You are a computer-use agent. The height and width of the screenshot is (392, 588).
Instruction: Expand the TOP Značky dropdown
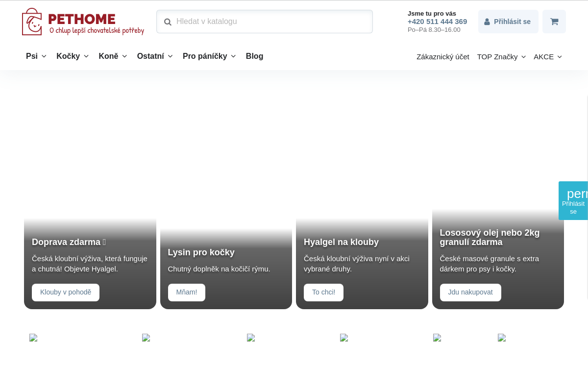(x=501, y=56)
